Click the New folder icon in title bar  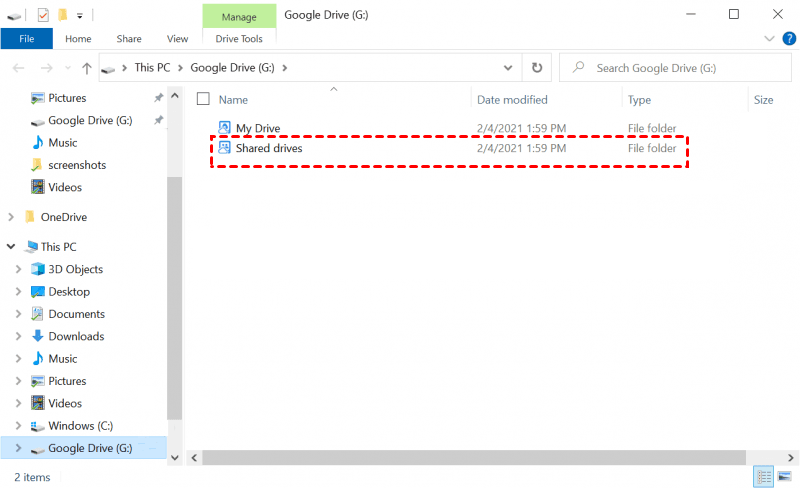(62, 15)
